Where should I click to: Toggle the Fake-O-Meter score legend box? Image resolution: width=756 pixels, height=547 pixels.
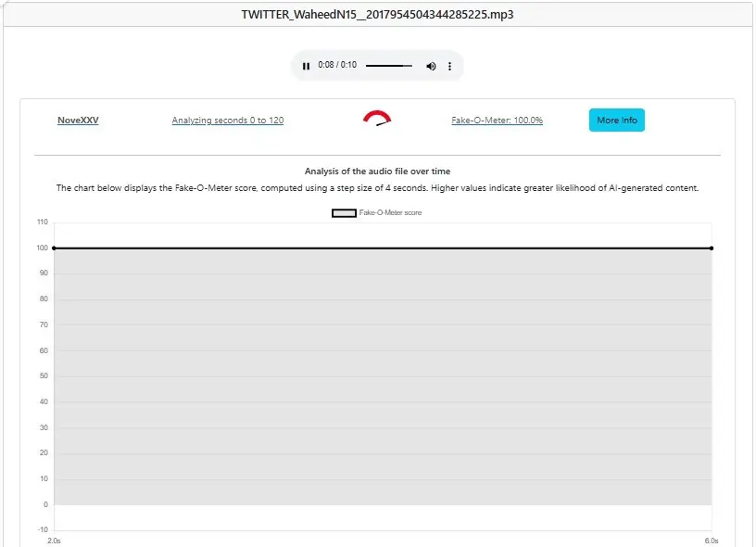click(x=344, y=213)
